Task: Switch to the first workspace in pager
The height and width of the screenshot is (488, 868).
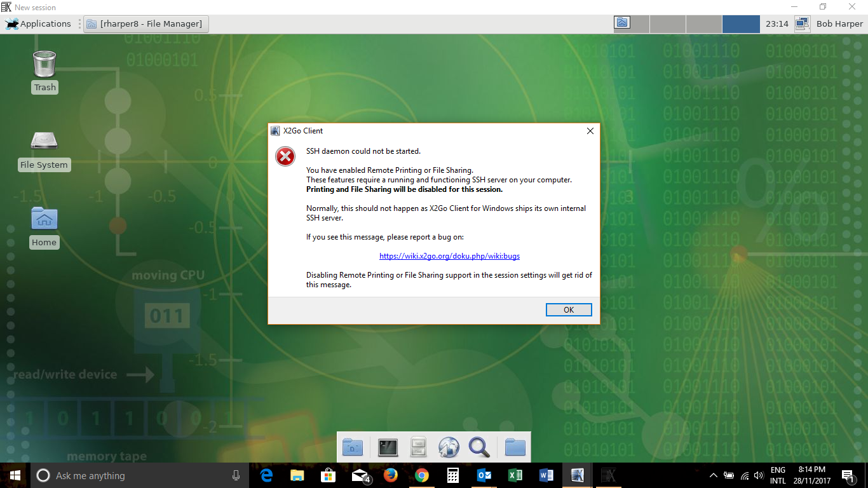Action: (x=632, y=24)
